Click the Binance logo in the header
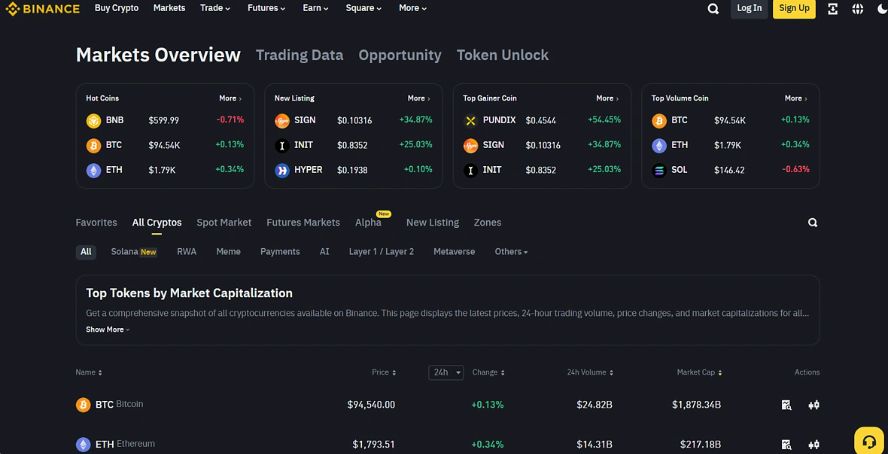 pos(42,9)
